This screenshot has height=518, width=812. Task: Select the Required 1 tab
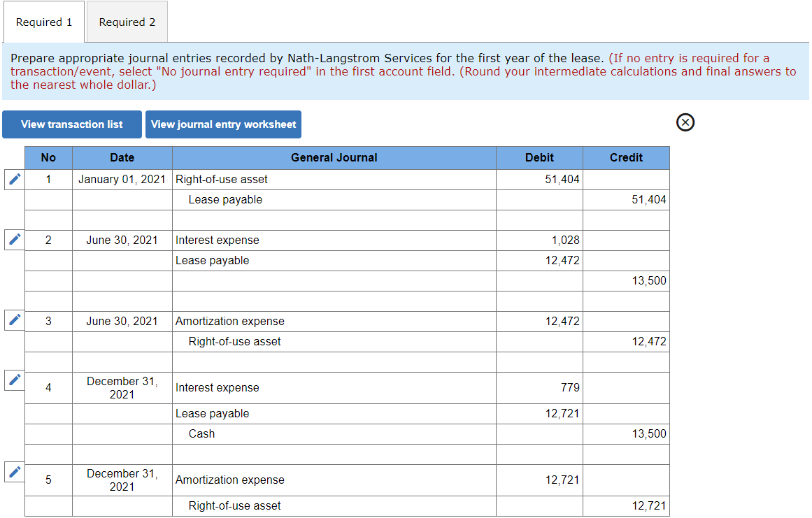tap(43, 22)
